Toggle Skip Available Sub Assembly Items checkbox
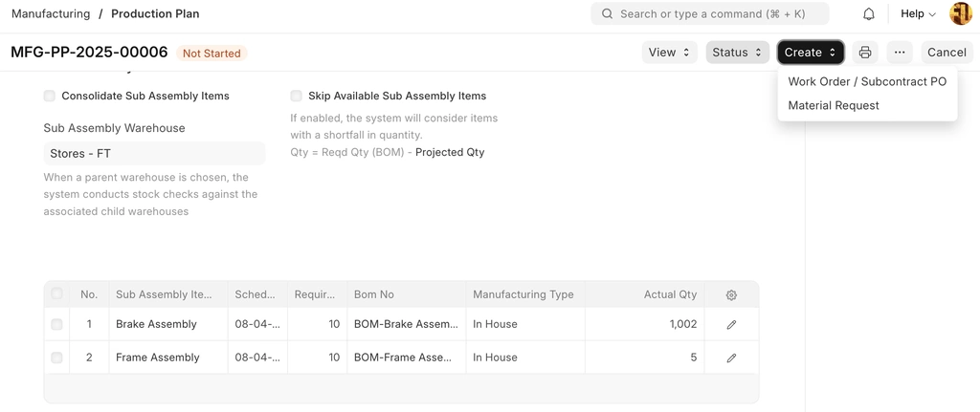 (297, 96)
